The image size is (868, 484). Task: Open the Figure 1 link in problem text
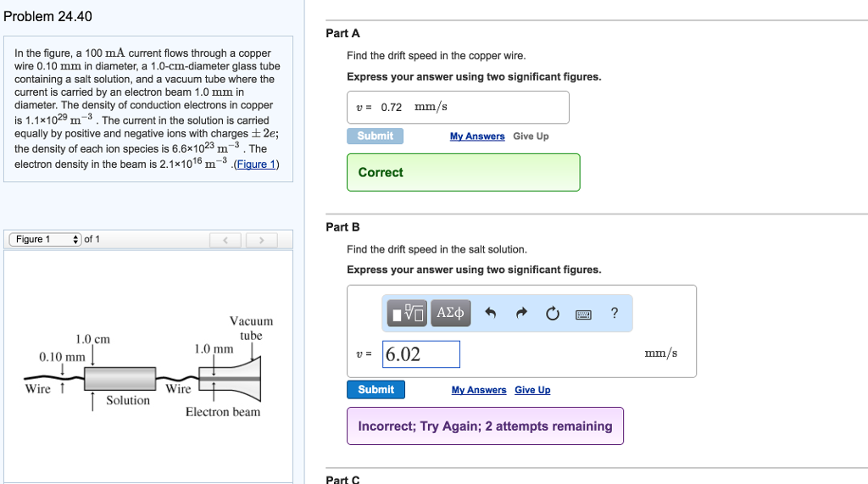coord(256,164)
